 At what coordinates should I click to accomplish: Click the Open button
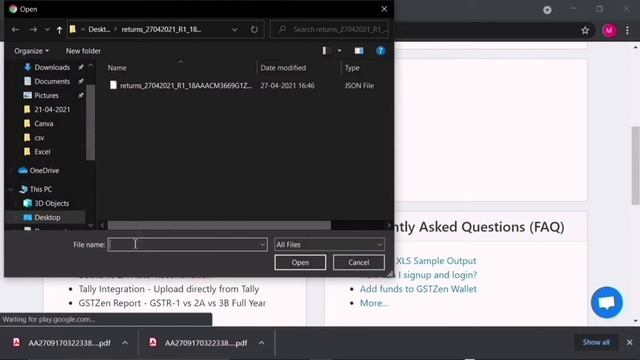click(x=300, y=262)
